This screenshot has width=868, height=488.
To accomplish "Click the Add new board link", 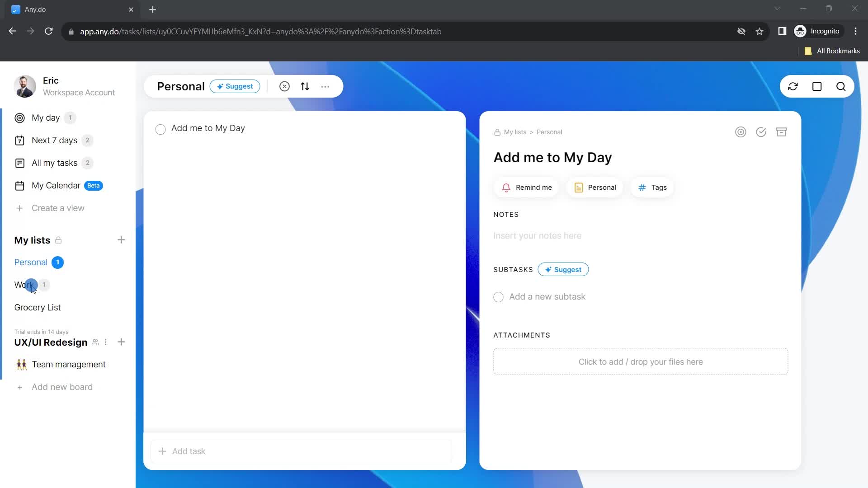I will [x=61, y=387].
